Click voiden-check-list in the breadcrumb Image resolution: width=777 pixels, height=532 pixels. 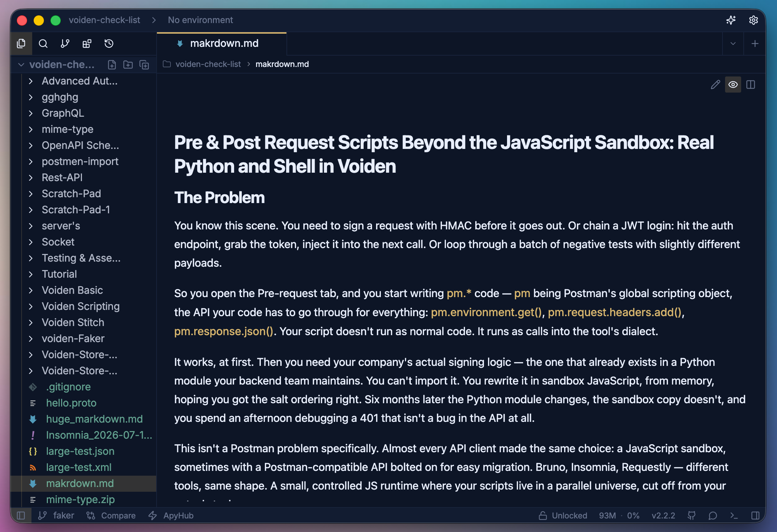point(208,64)
